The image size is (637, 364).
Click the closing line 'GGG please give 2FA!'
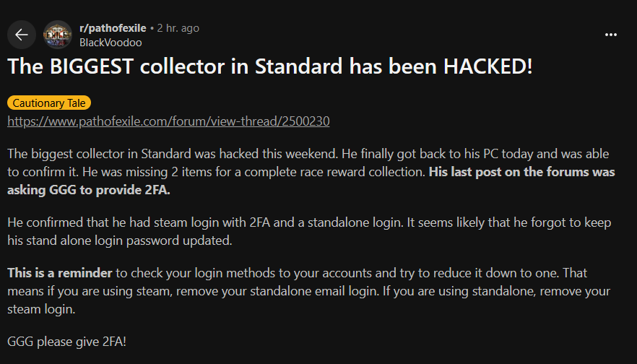pos(66,342)
